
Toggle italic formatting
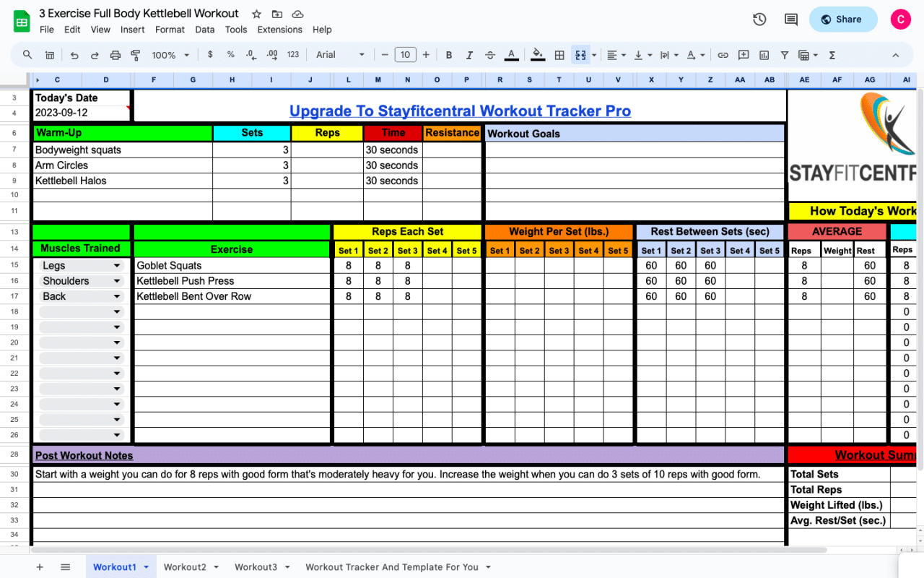point(469,55)
